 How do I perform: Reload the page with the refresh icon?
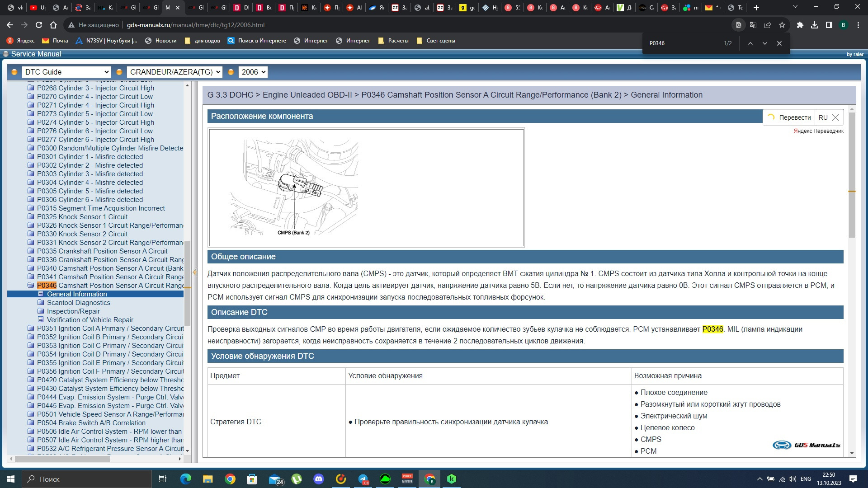tap(39, 25)
